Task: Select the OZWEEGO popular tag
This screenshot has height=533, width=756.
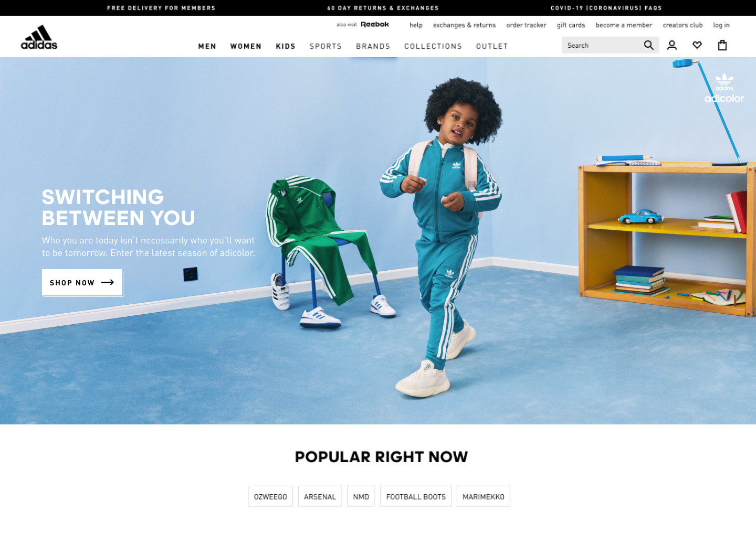Action: [x=270, y=496]
